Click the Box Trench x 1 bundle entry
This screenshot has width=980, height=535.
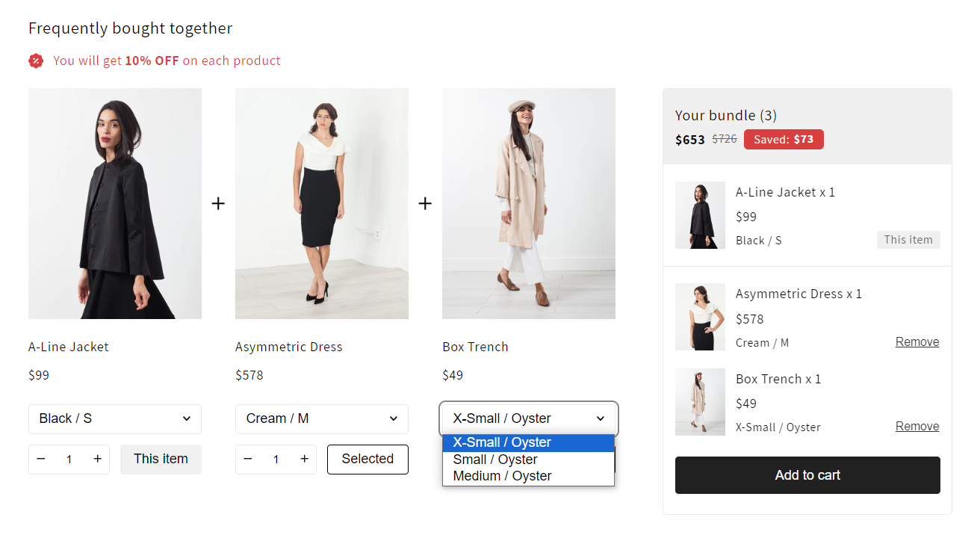pos(778,379)
